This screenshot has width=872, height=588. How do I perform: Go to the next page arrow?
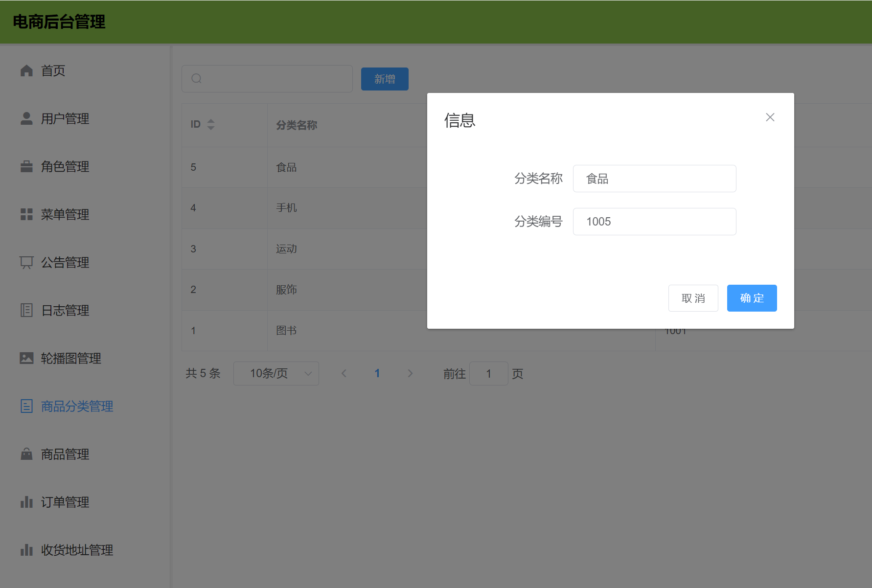(x=410, y=373)
